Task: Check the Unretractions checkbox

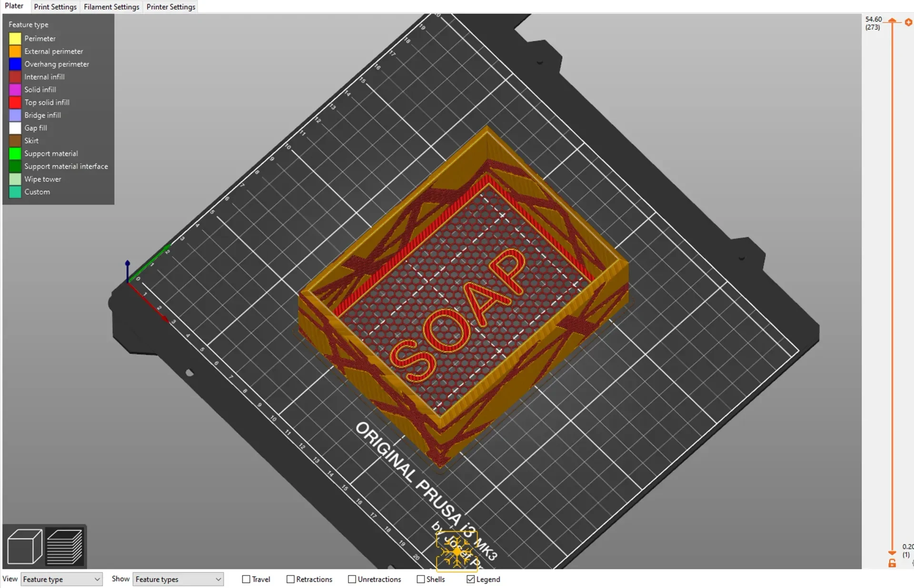Action: [352, 579]
